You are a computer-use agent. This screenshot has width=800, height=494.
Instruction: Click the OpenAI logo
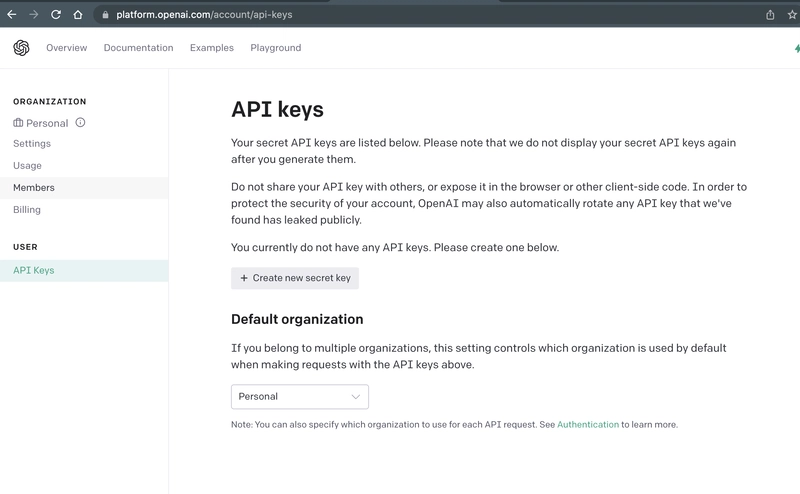21,48
